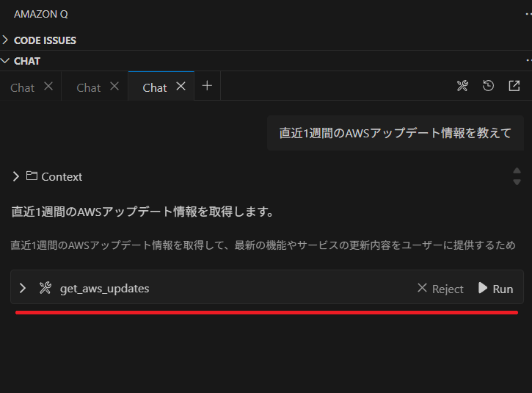Run the get_aws_updates tool
The width and height of the screenshot is (532, 393).
496,289
